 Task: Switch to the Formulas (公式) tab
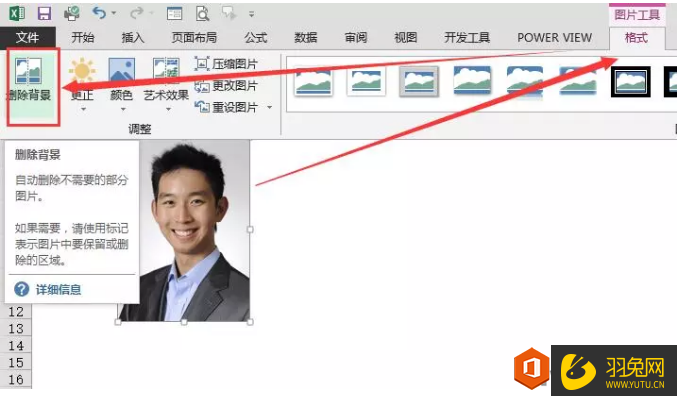click(256, 38)
